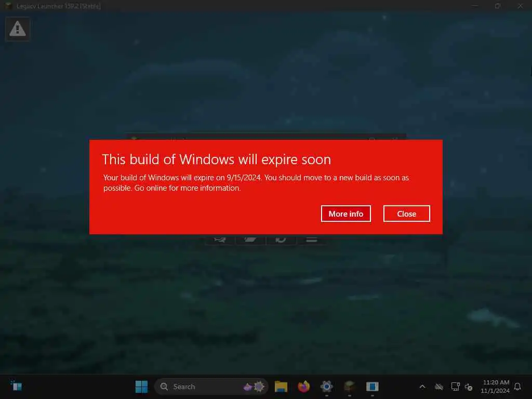Show hidden system tray icons
532x399 pixels.
(422, 387)
